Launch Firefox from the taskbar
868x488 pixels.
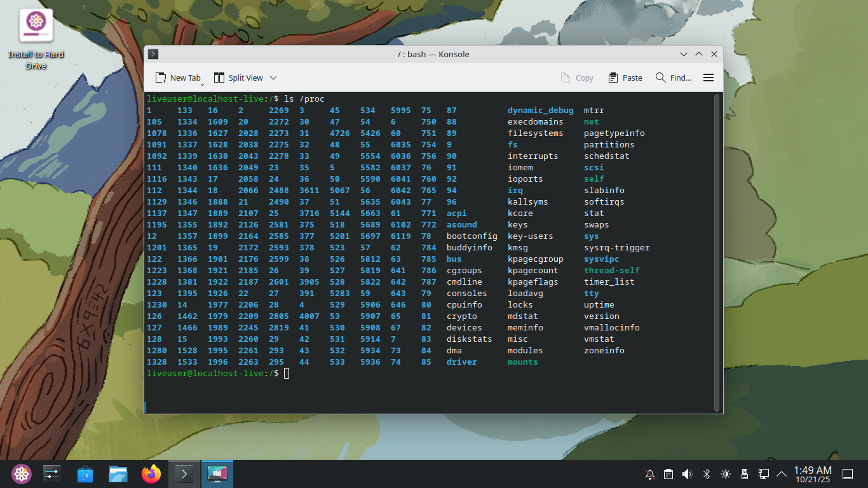[151, 474]
